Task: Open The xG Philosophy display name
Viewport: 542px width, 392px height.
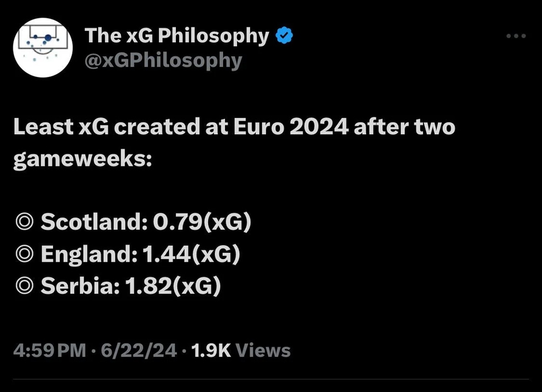Action: coord(176,35)
